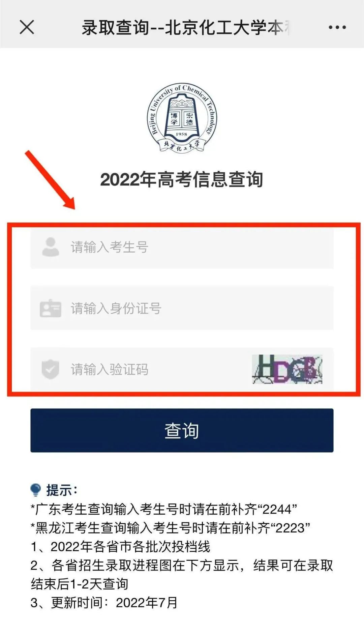
Task: Open the three-dots more options menu
Action: pos(337,27)
